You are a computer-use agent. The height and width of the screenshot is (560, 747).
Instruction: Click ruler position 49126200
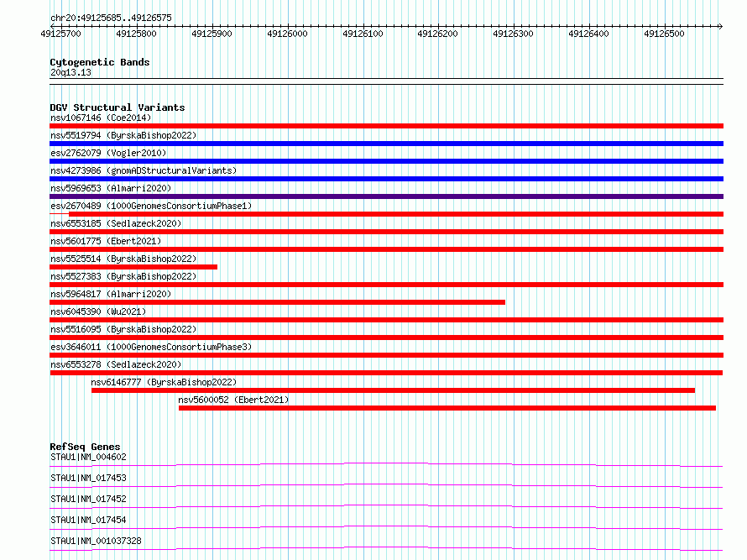coord(438,34)
